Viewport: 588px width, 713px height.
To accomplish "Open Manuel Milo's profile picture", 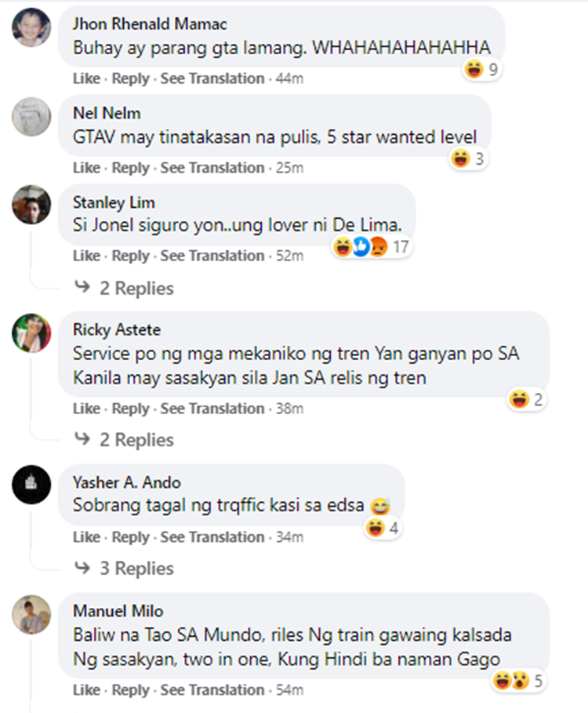I will (x=31, y=613).
